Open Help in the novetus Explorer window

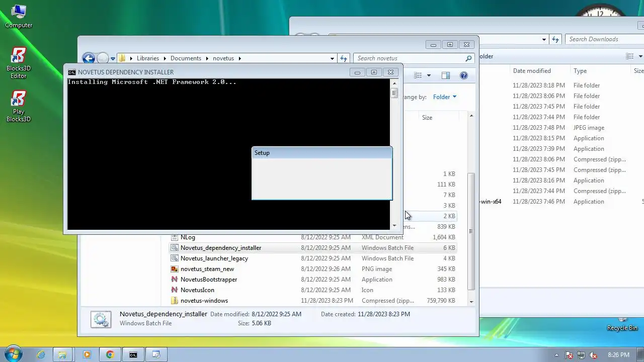(463, 75)
